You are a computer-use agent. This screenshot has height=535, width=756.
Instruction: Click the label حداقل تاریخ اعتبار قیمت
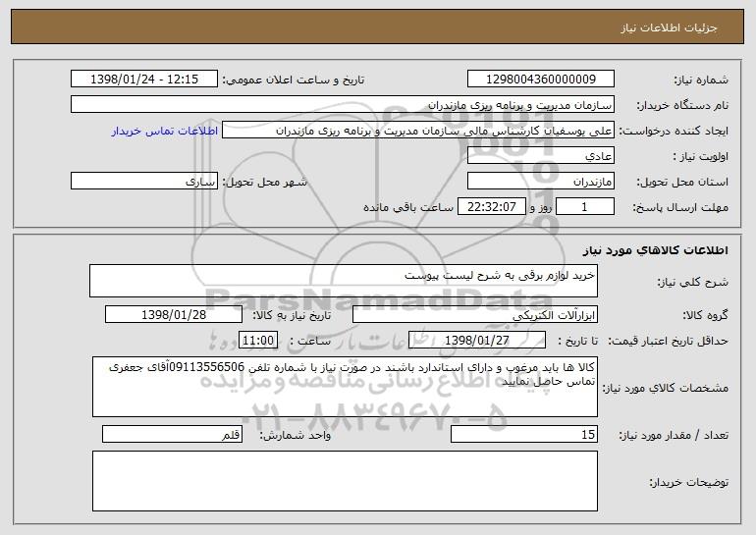(x=668, y=342)
